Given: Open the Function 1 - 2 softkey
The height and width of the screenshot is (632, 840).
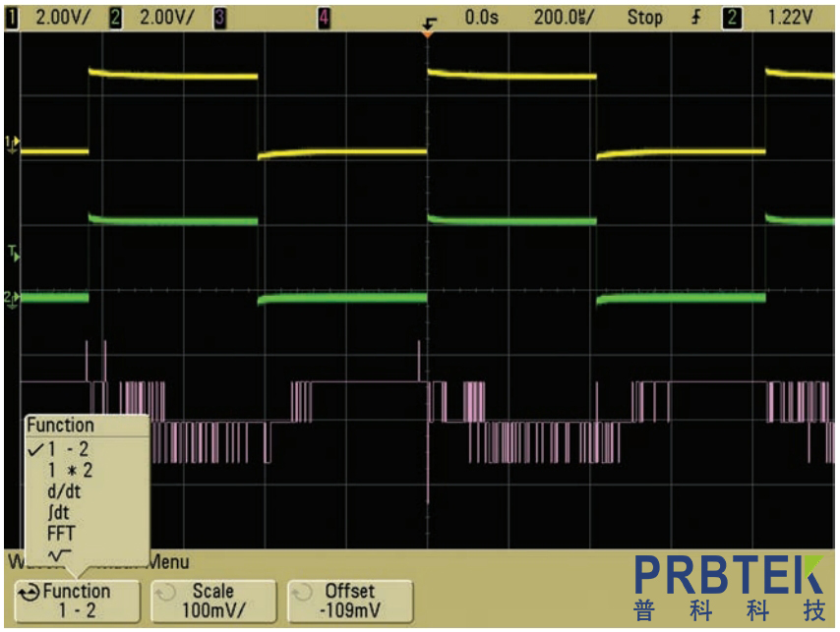Looking at the screenshot, I should click(76, 601).
